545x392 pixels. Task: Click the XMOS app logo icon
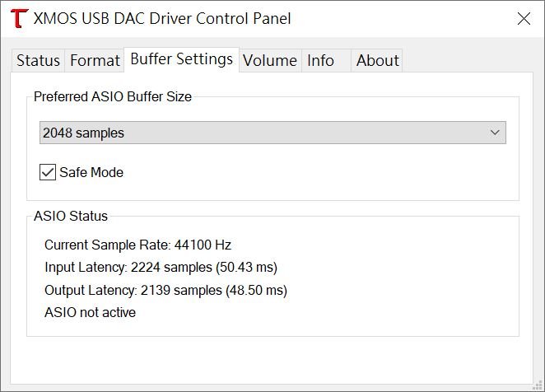[18, 18]
